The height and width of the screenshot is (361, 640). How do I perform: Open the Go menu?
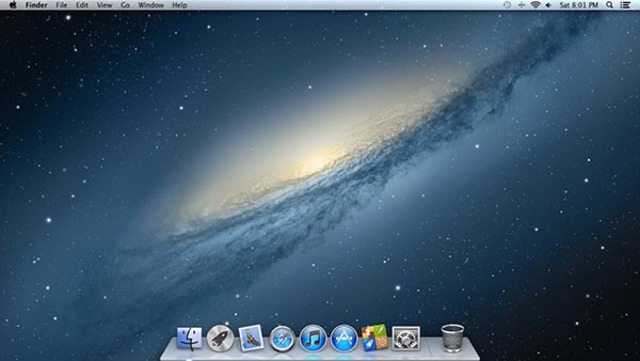click(x=125, y=5)
